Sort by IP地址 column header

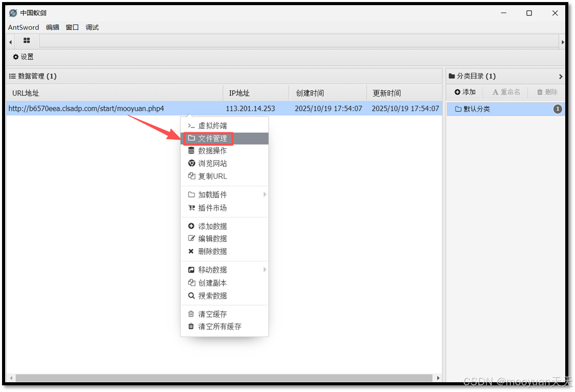pyautogui.click(x=256, y=93)
